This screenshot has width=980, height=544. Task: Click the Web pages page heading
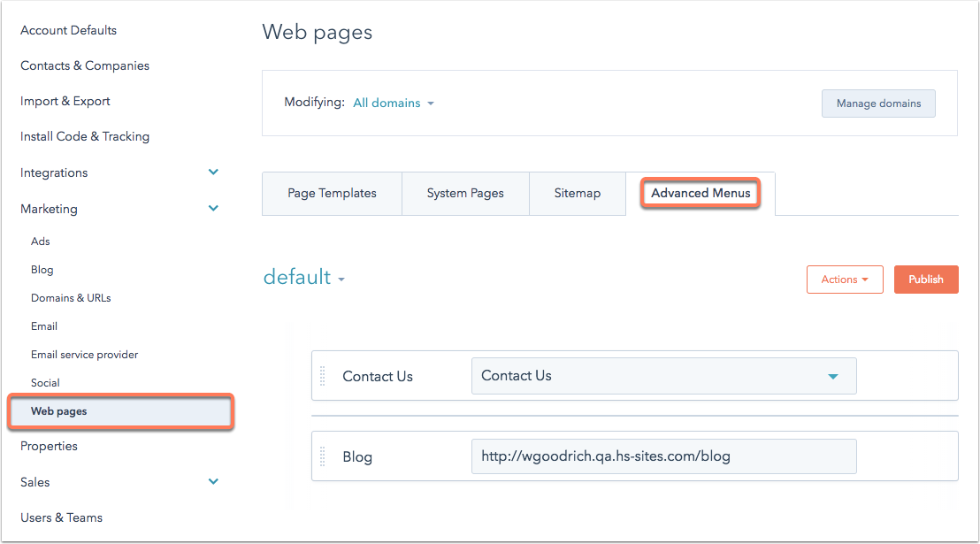point(318,33)
